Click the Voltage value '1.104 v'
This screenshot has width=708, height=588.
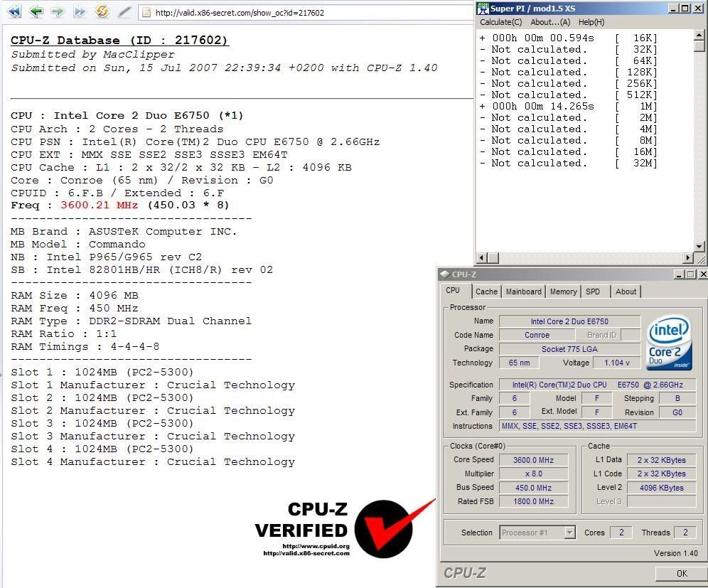tap(616, 363)
